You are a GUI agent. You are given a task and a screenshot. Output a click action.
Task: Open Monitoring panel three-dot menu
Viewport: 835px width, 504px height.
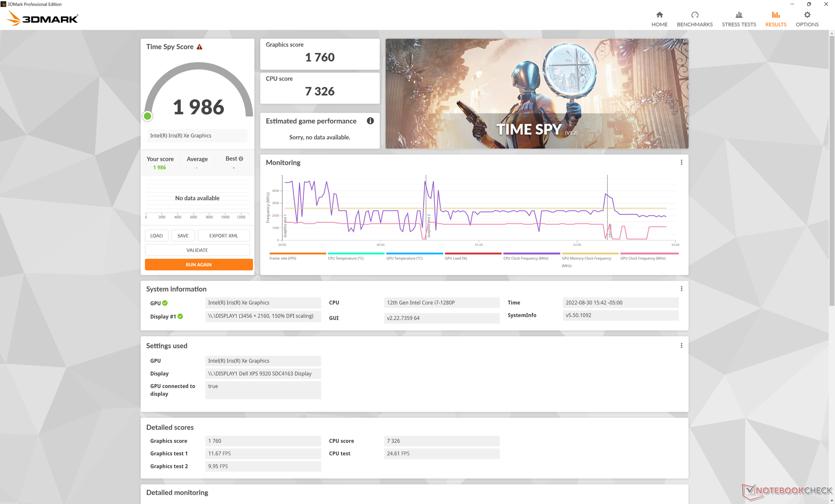[681, 162]
